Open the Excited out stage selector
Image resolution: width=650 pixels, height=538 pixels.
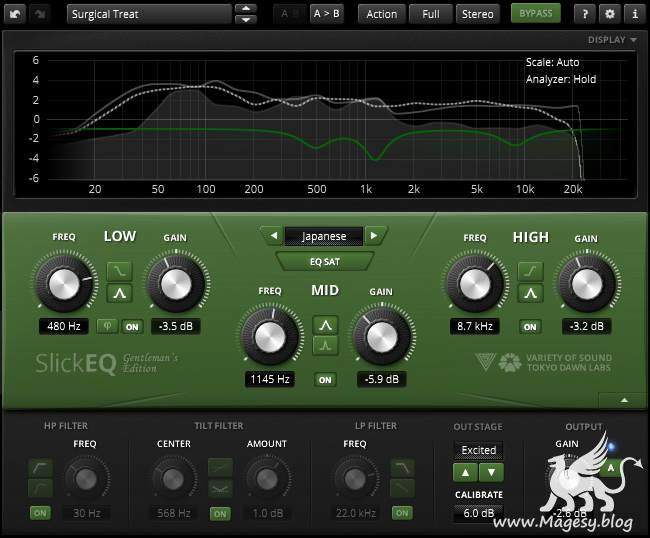point(479,450)
